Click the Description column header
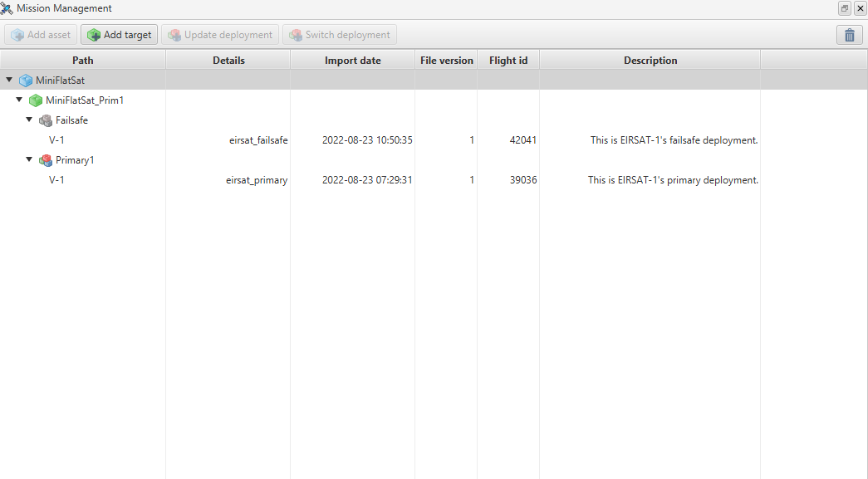Viewport: 868px width, 479px height. click(650, 61)
